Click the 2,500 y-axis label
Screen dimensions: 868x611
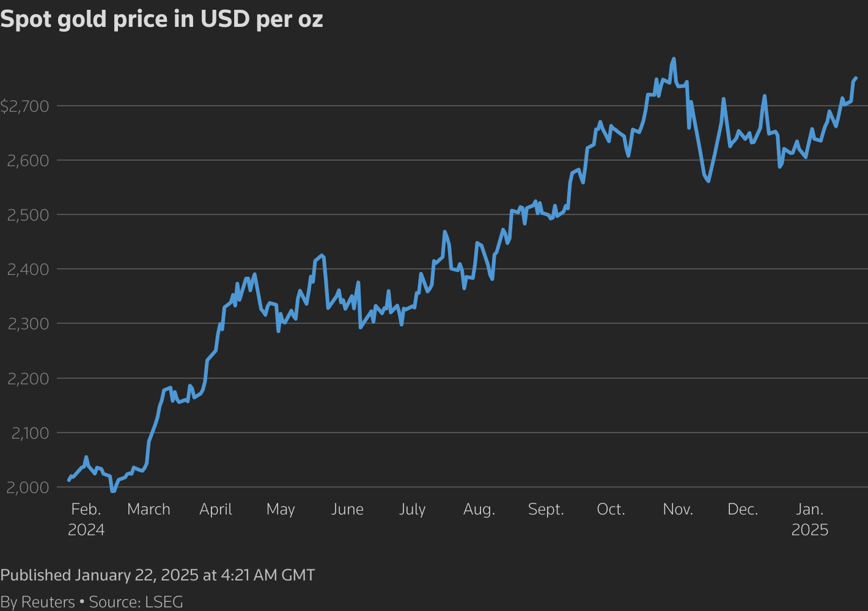pyautogui.click(x=27, y=215)
